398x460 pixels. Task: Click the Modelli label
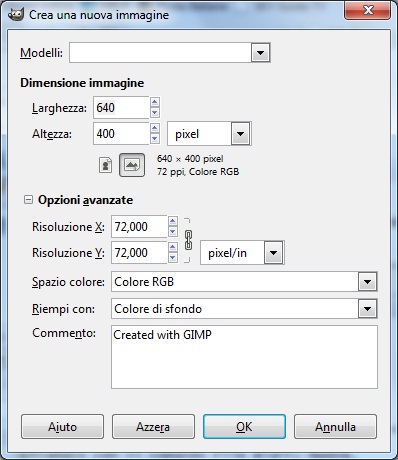41,53
